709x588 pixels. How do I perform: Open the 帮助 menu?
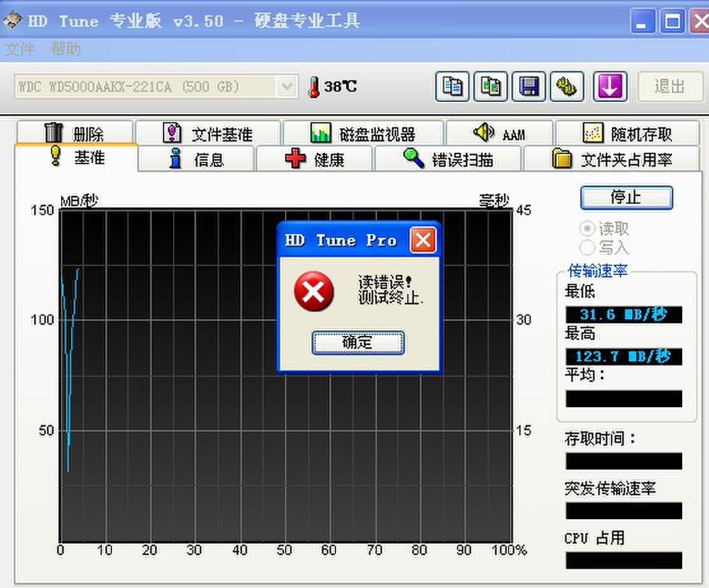pos(67,49)
